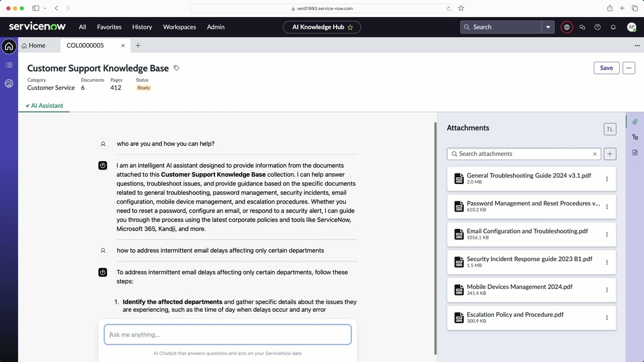Click the help question mark icon

[x=597, y=27]
